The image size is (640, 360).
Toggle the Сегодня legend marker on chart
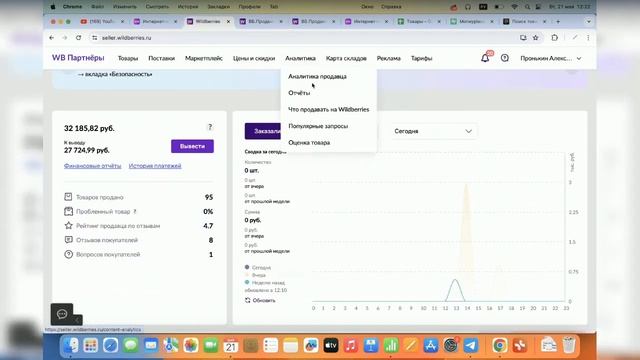click(247, 267)
